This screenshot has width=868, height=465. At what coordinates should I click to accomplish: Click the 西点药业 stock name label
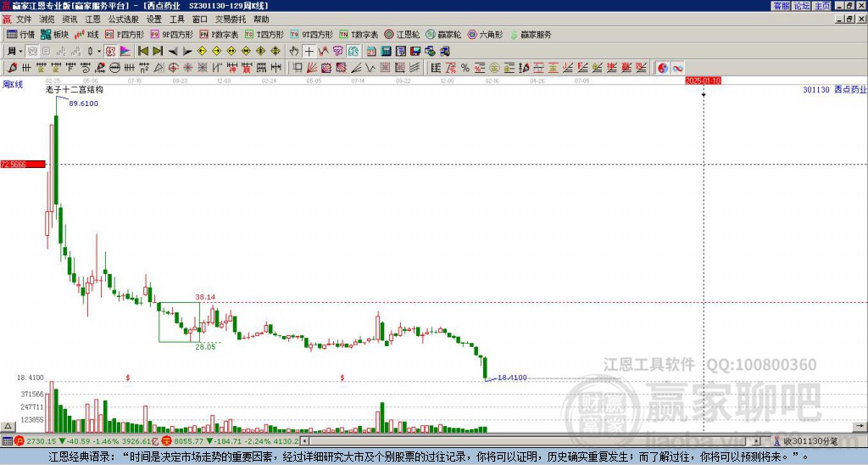tap(851, 89)
